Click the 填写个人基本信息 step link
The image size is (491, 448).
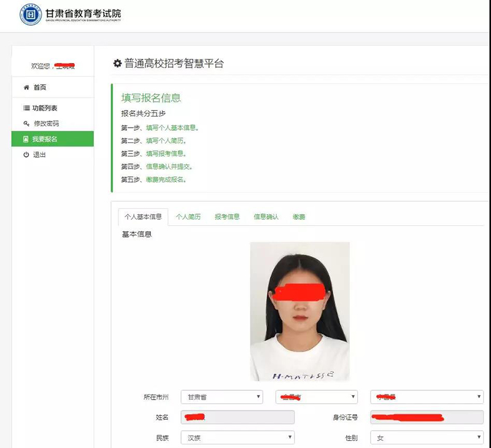pyautogui.click(x=172, y=128)
